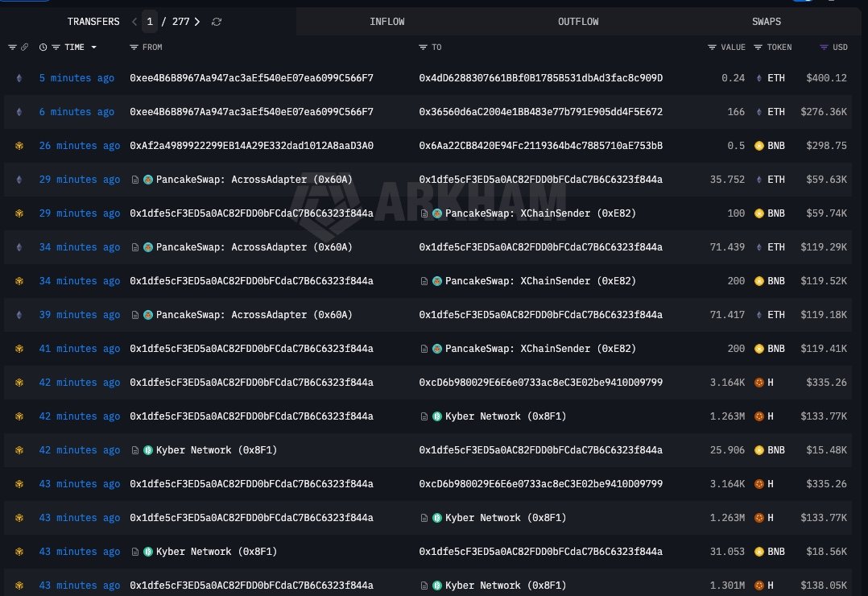Click the link icon in header row
868x596 pixels.
click(24, 47)
